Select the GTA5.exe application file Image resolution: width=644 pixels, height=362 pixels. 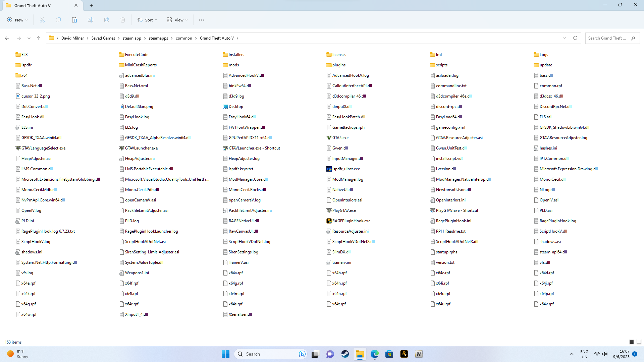coord(340,138)
